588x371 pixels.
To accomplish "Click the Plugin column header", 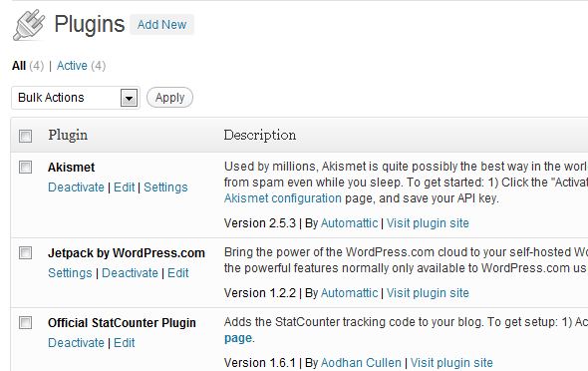I will click(x=68, y=136).
